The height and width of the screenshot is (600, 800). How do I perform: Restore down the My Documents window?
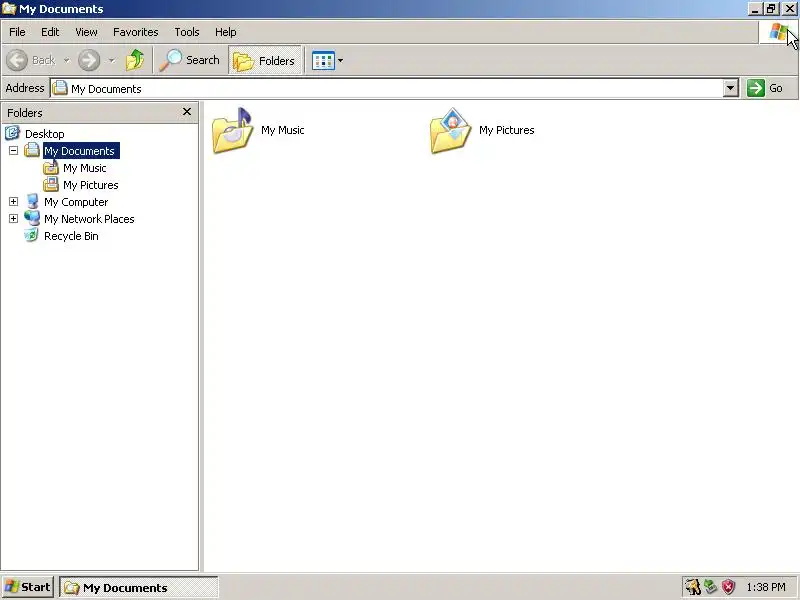771,9
